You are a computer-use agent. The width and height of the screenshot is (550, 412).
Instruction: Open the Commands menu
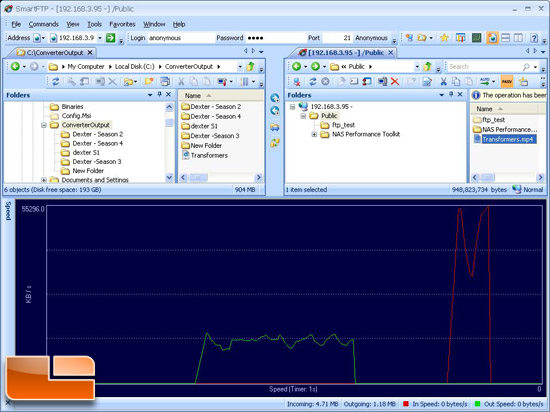(43, 24)
